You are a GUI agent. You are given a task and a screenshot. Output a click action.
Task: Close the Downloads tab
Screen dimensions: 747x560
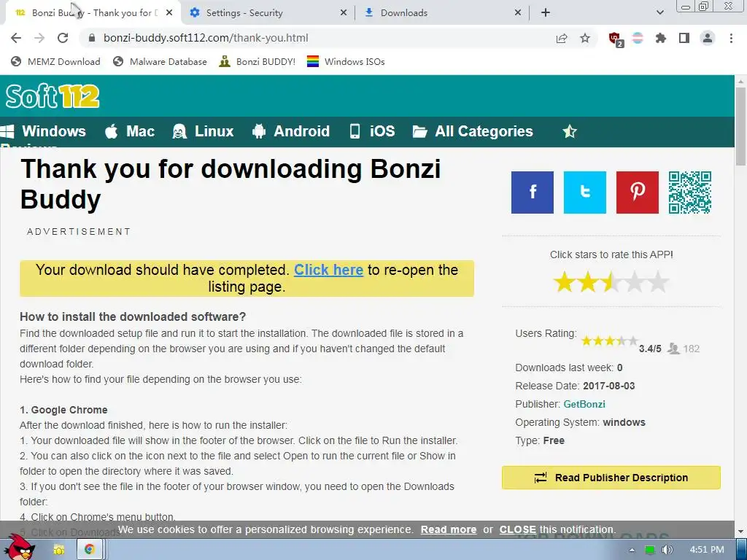tap(518, 13)
